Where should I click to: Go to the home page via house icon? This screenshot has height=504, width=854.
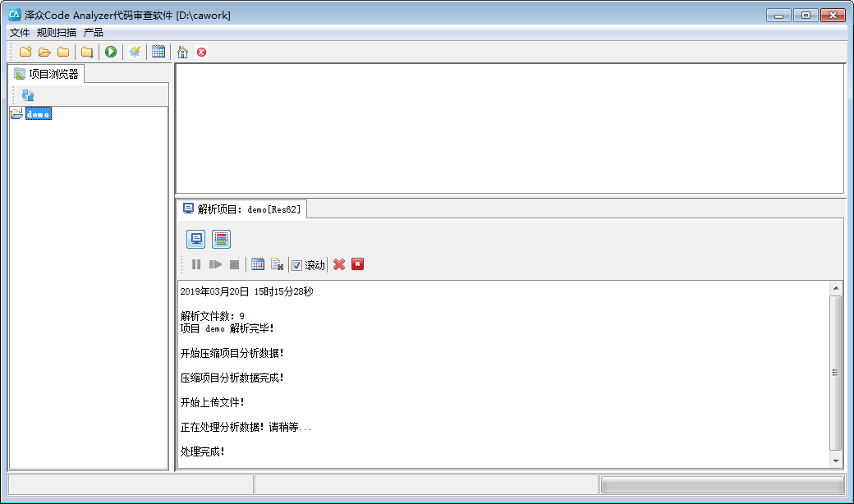pyautogui.click(x=182, y=52)
